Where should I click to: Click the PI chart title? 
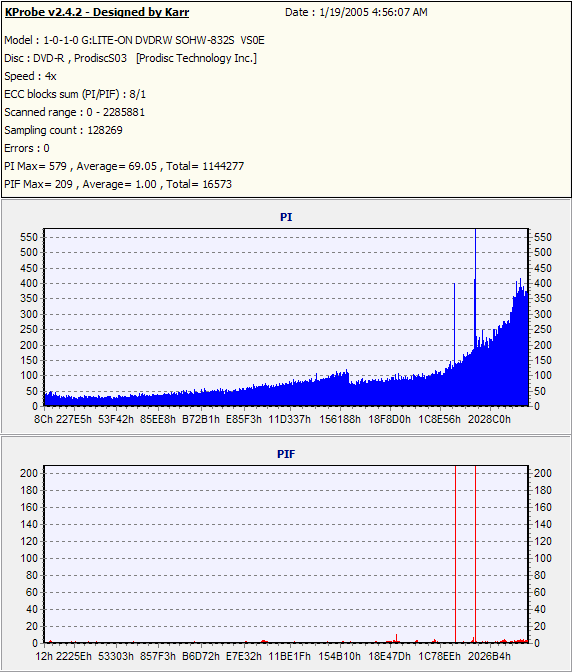(x=286, y=217)
